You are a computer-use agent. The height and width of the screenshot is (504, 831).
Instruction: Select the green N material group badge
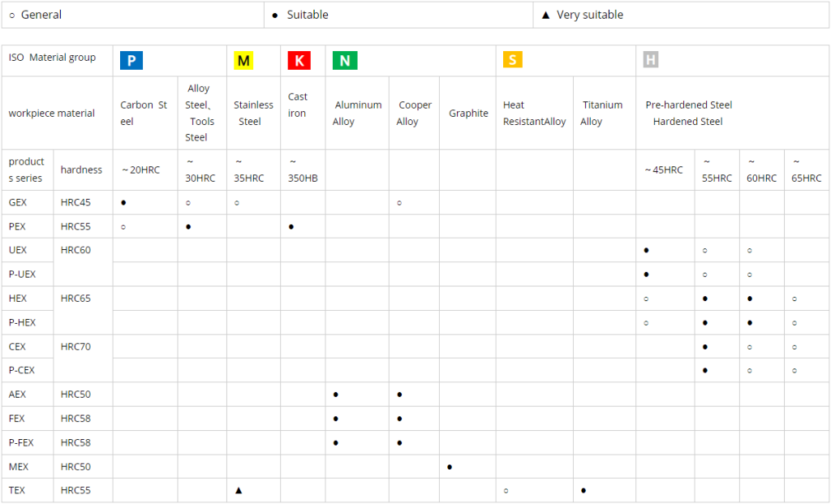pos(345,61)
